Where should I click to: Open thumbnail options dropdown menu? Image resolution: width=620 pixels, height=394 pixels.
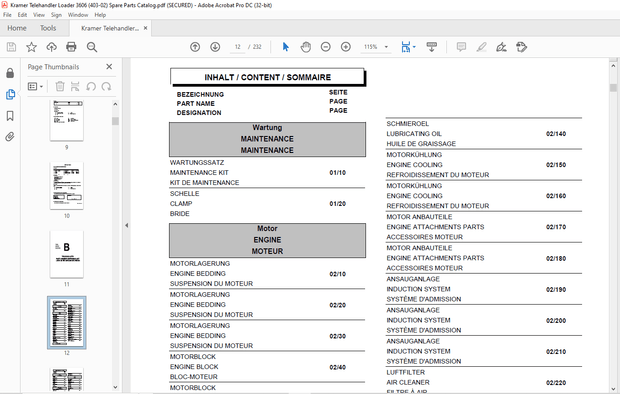35,86
